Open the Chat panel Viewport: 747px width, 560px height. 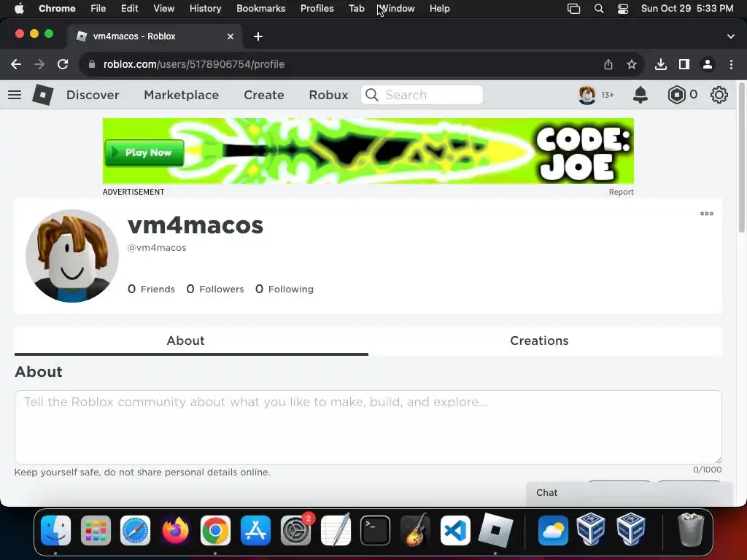(629, 493)
